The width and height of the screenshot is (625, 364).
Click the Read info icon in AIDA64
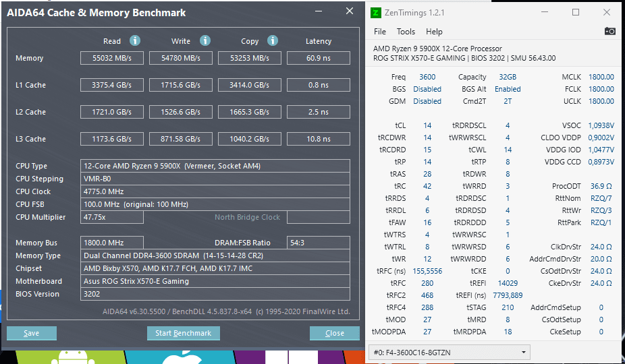135,40
